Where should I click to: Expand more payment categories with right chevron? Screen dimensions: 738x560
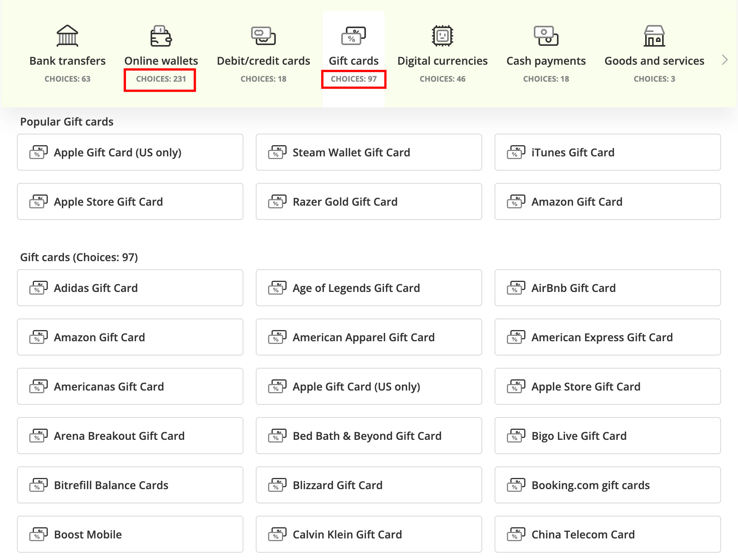click(x=725, y=60)
